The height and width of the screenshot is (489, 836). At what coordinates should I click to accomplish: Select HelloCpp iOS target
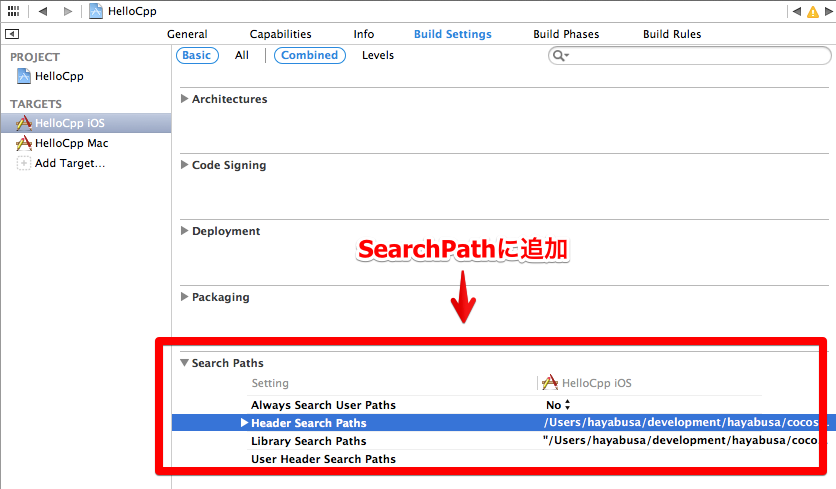(x=86, y=123)
